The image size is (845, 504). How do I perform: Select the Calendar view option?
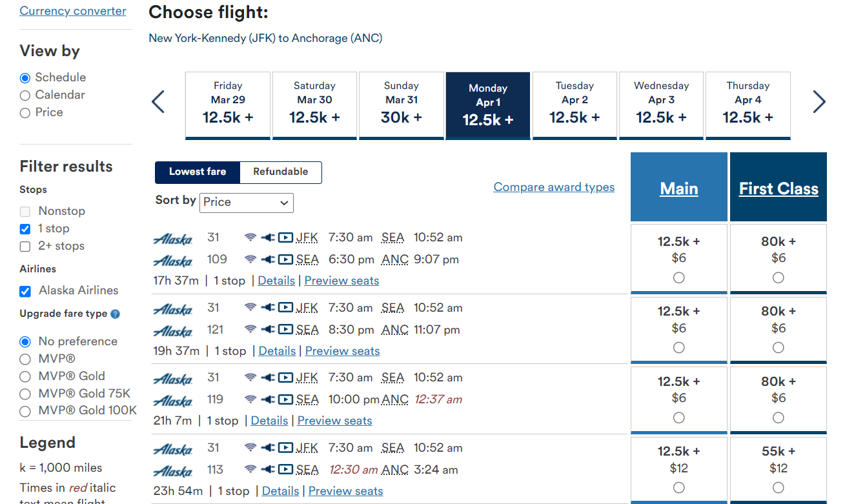coord(24,95)
